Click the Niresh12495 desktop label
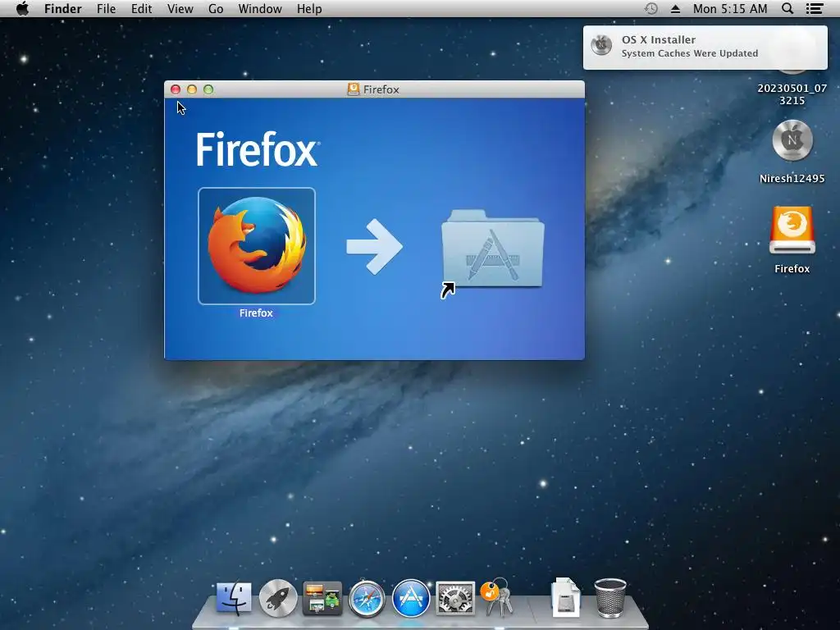The height and width of the screenshot is (630, 840). 792,178
